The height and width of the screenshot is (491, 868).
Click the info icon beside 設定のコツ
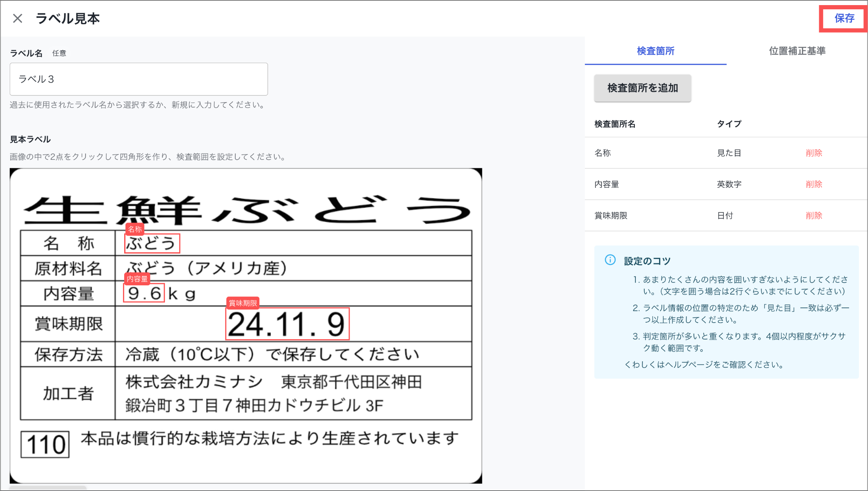point(610,260)
